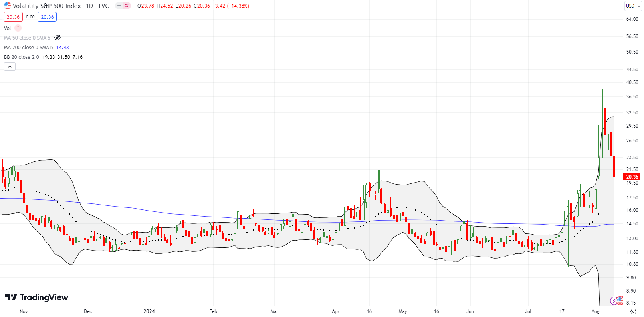Click the Vol indicator label
The width and height of the screenshot is (644, 317).
click(8, 28)
